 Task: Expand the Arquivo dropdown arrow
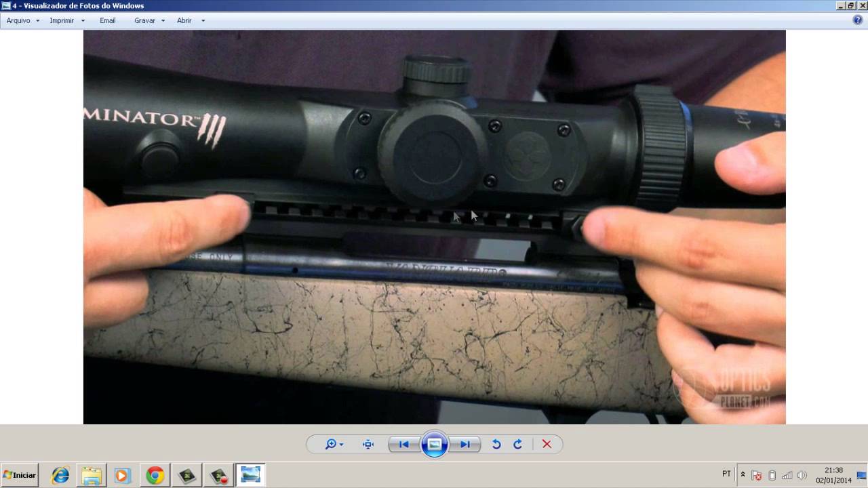click(x=37, y=20)
